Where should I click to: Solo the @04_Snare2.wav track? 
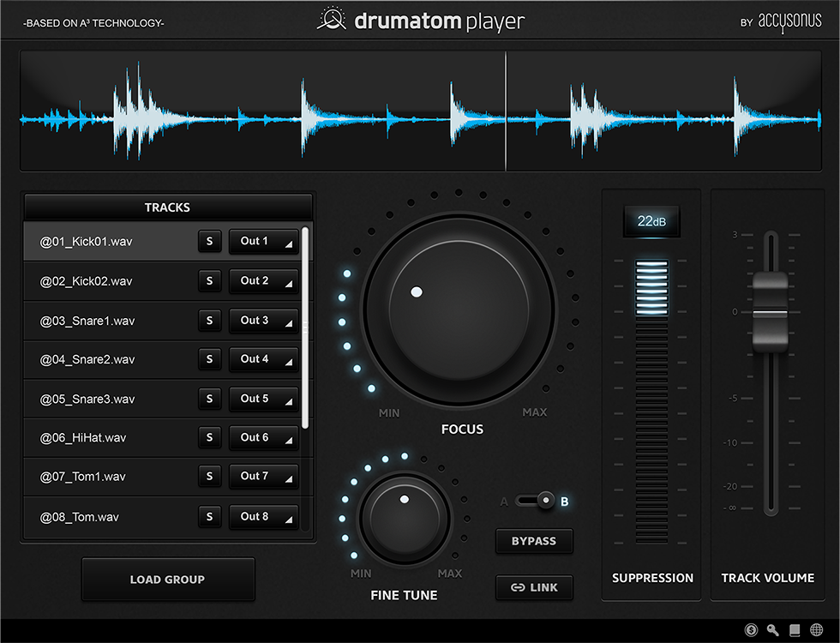click(209, 359)
